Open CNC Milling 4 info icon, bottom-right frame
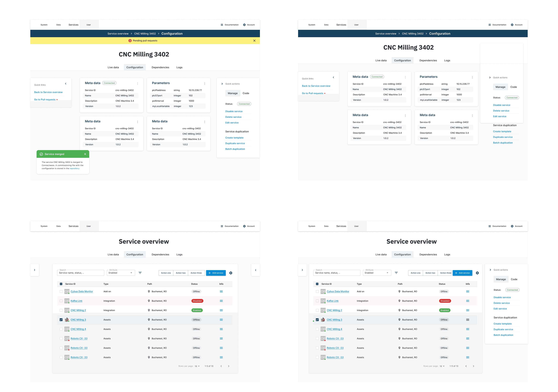 [468, 329]
